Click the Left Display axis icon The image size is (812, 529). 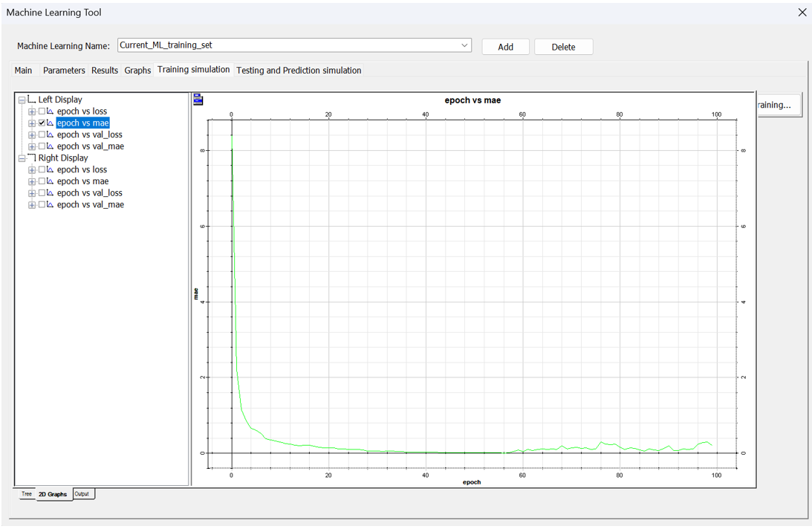tap(31, 100)
